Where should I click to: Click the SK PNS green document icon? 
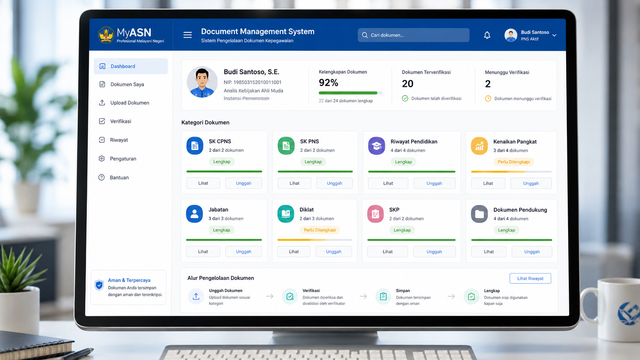click(286, 146)
